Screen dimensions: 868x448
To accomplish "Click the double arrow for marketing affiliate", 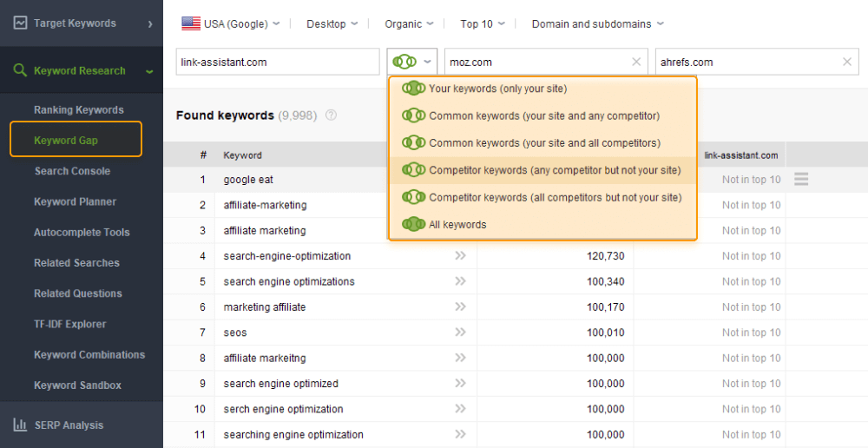I will 461,306.
